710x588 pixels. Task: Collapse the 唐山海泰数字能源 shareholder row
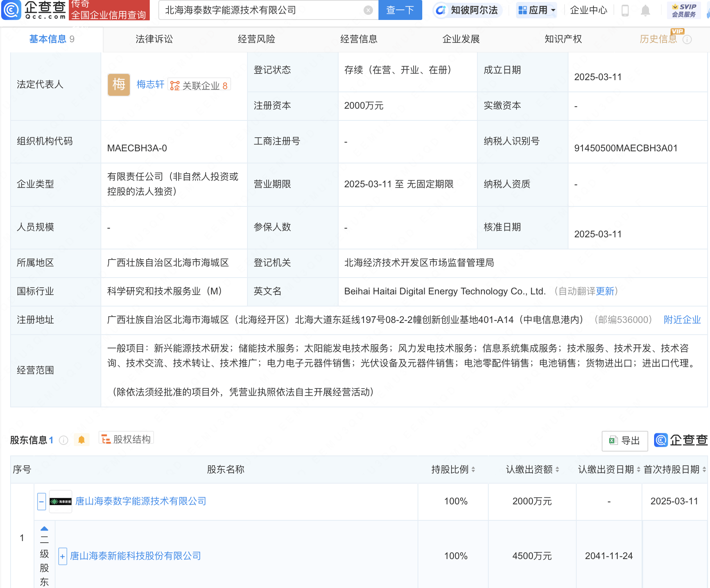tap(41, 502)
